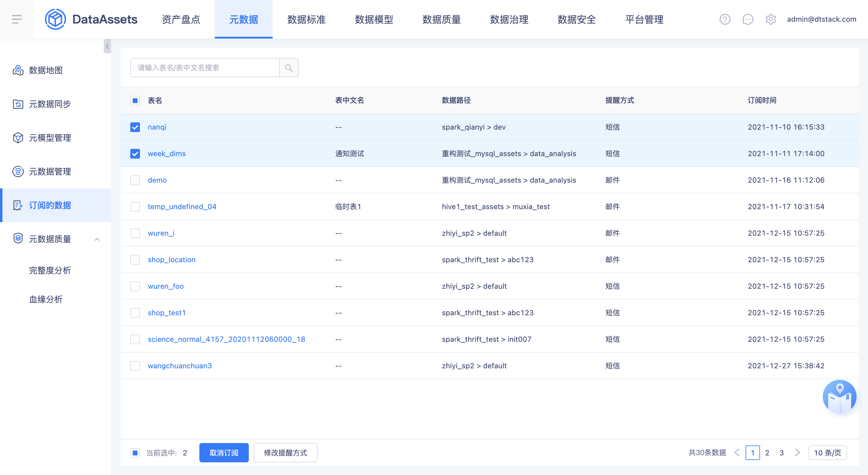Open the message chat bubble icon
The image size is (868, 475).
point(748,19)
